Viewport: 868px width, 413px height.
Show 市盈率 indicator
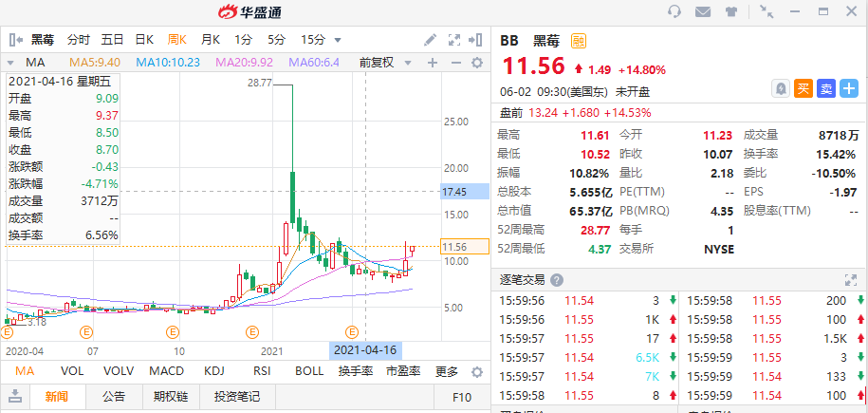point(403,371)
